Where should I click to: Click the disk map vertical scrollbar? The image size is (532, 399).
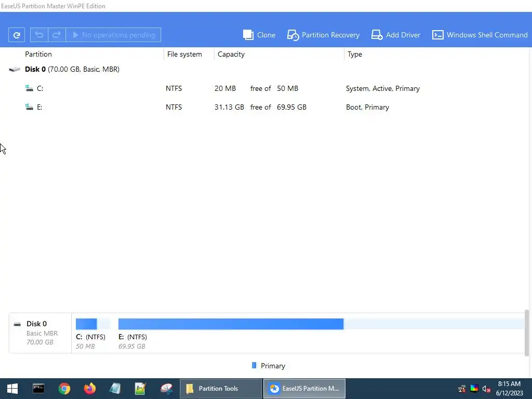click(527, 333)
